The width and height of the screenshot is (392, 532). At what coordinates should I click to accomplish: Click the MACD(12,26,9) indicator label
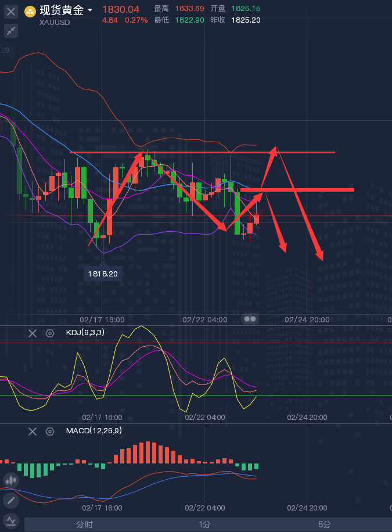click(94, 430)
